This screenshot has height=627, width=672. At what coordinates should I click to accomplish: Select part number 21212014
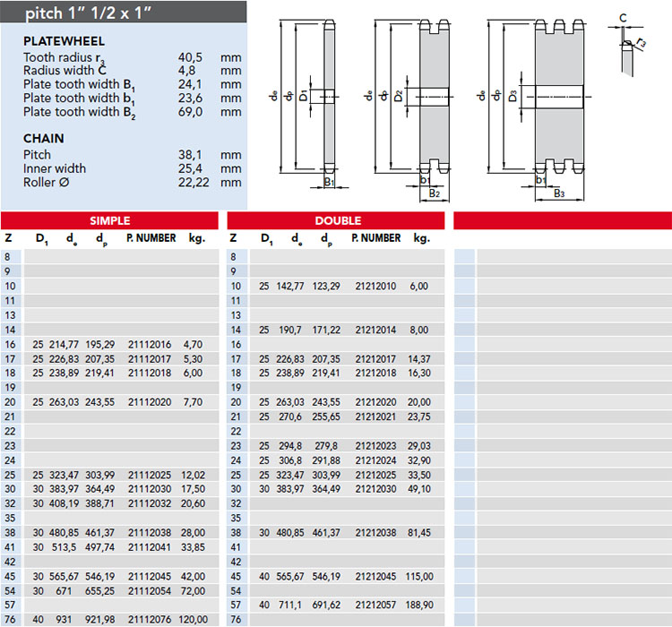click(x=375, y=330)
